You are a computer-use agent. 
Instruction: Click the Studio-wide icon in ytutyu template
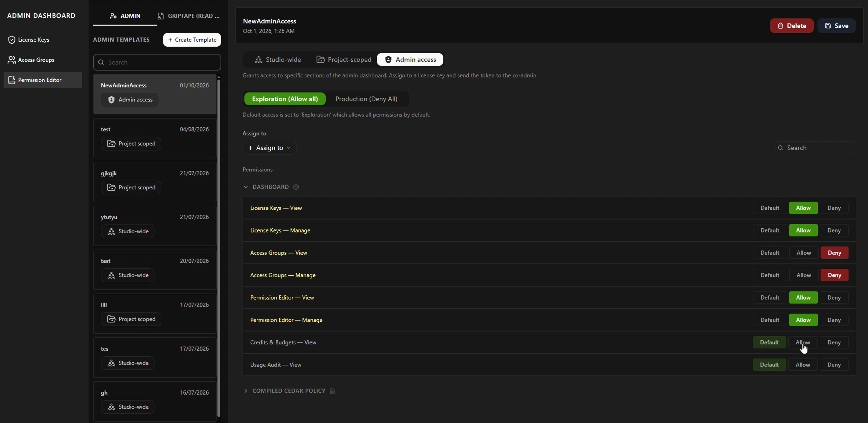click(111, 231)
